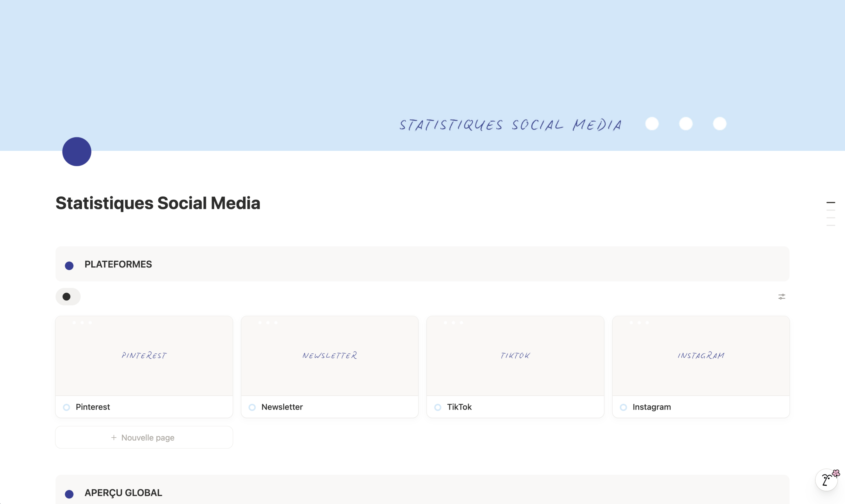Screen dimensions: 845x504
Task: Add a page with Nouvelle page button
Action: pyautogui.click(x=144, y=438)
